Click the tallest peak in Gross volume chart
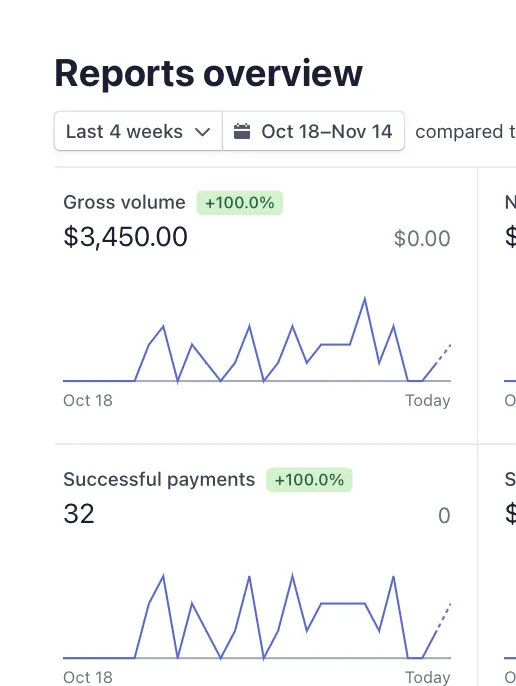Image resolution: width=516 pixels, height=686 pixels. coord(365,299)
